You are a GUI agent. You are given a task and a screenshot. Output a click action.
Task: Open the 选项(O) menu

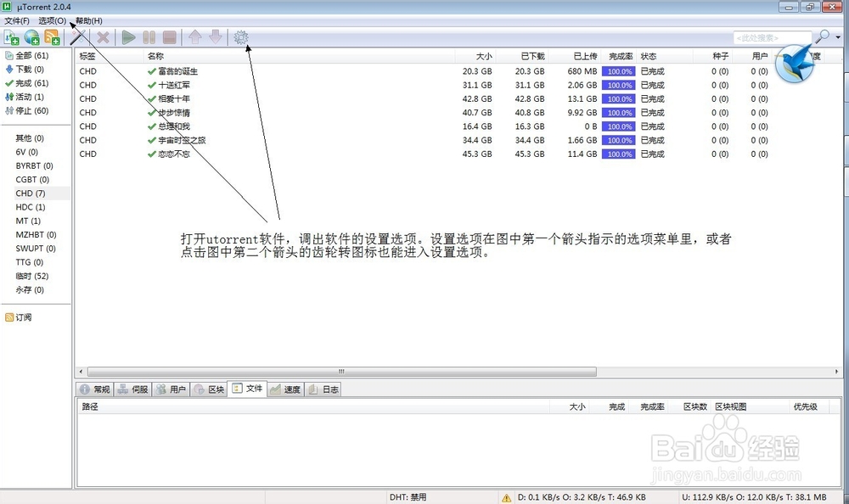coord(52,20)
